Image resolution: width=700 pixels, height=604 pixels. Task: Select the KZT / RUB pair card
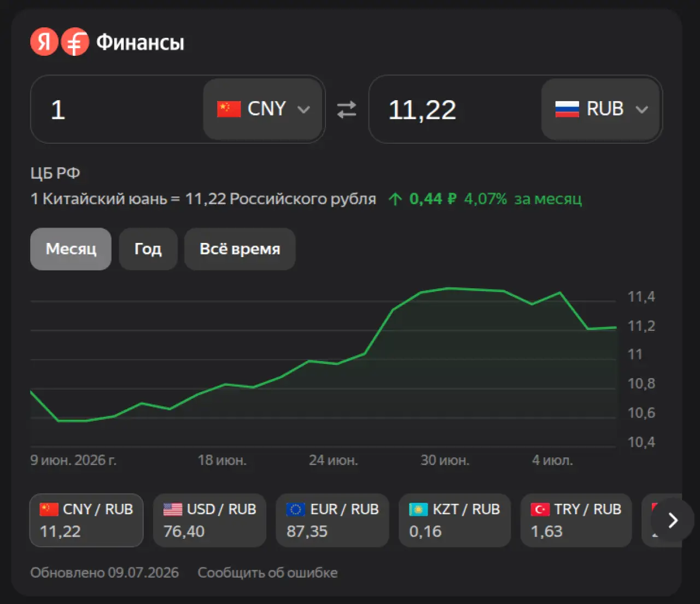pos(454,520)
